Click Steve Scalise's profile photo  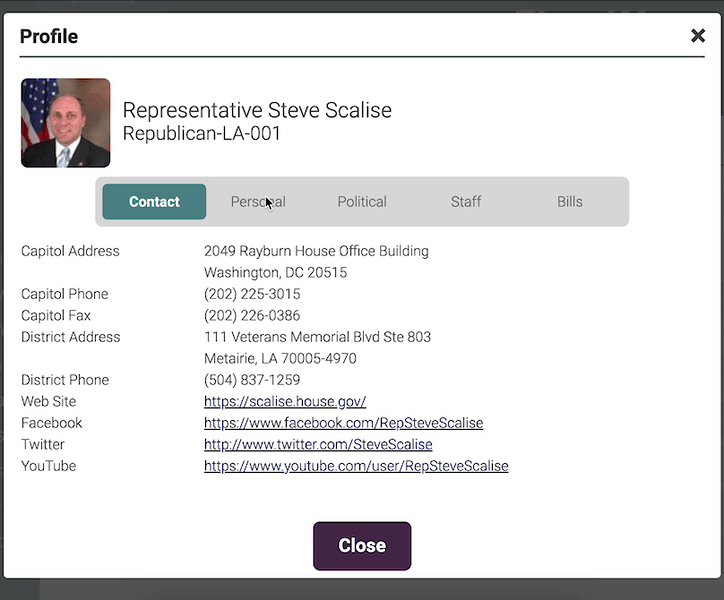pos(66,123)
